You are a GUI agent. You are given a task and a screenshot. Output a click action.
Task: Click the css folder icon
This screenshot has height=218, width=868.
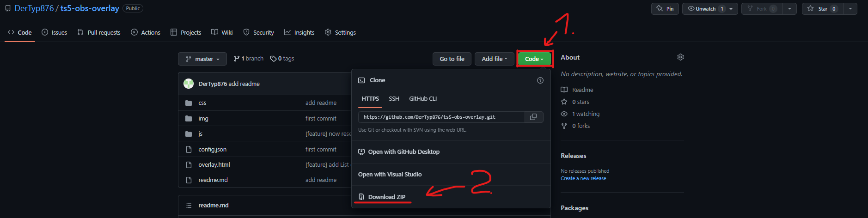(189, 103)
